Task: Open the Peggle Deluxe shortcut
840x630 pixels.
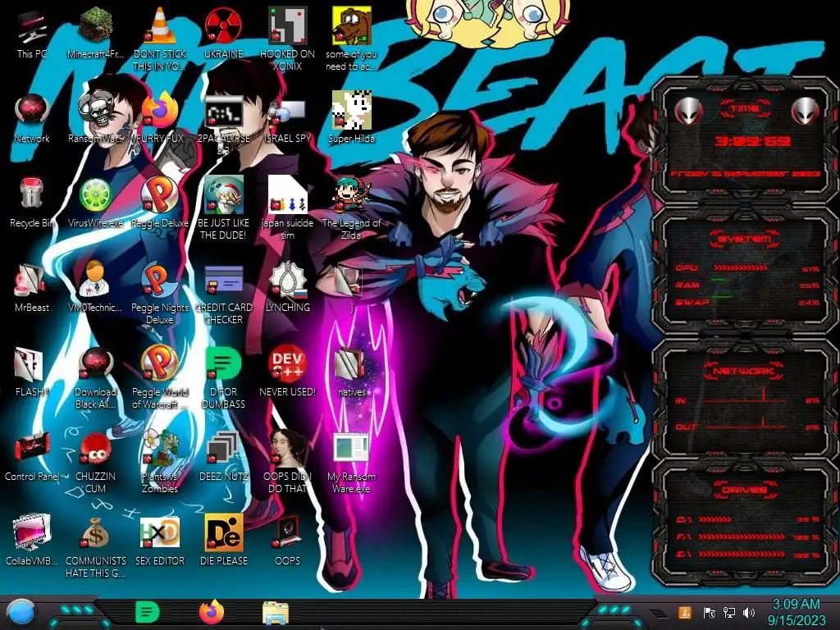Action: [160, 203]
